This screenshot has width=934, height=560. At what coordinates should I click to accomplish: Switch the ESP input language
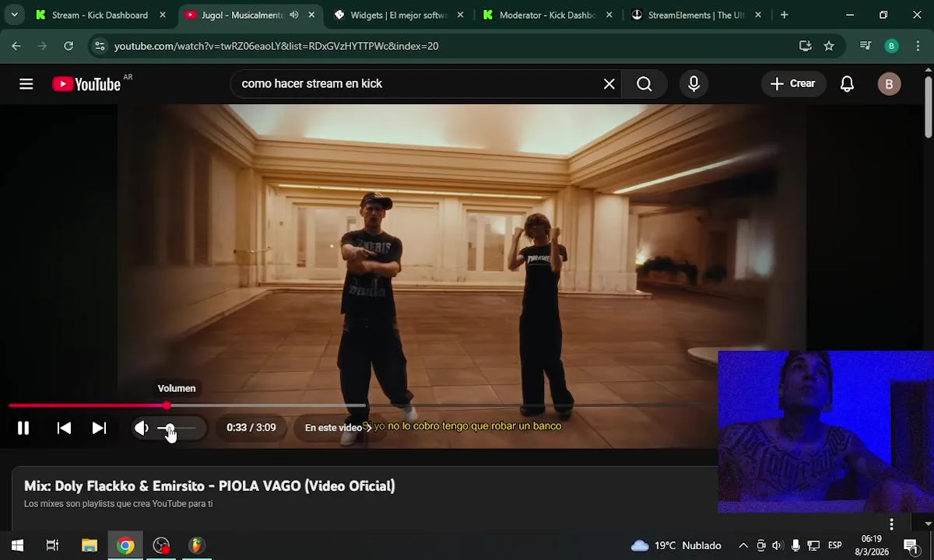(x=834, y=545)
